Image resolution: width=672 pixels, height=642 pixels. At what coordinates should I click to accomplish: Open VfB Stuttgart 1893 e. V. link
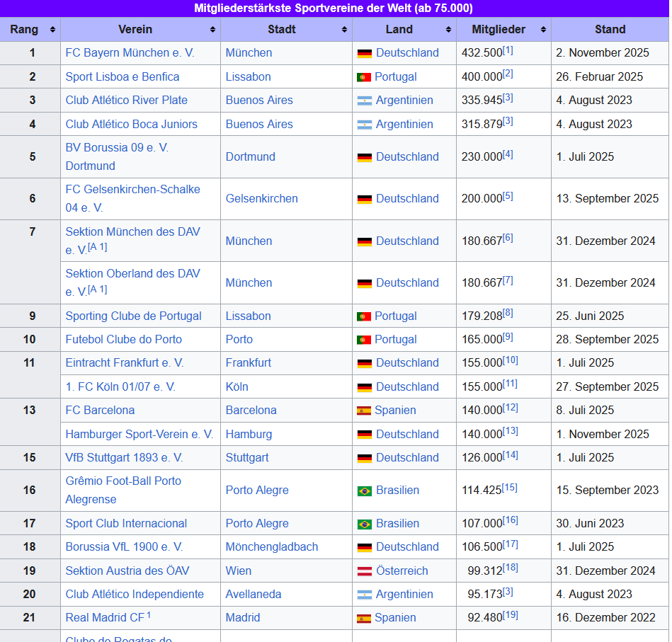tap(124, 457)
